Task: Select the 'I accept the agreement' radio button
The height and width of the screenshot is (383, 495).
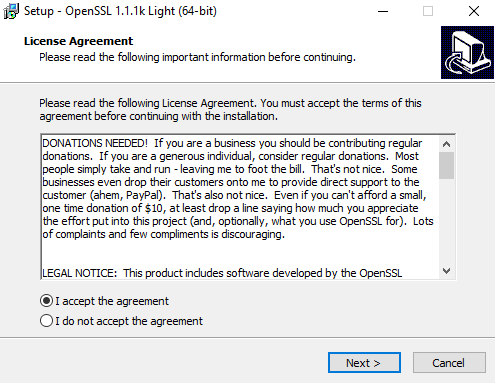Action: [46, 301]
